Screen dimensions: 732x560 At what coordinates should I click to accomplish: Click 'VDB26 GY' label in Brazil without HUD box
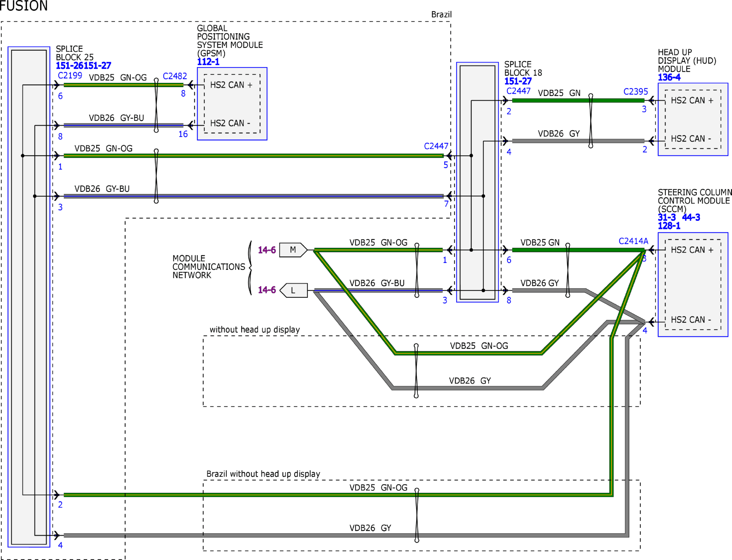(370, 528)
